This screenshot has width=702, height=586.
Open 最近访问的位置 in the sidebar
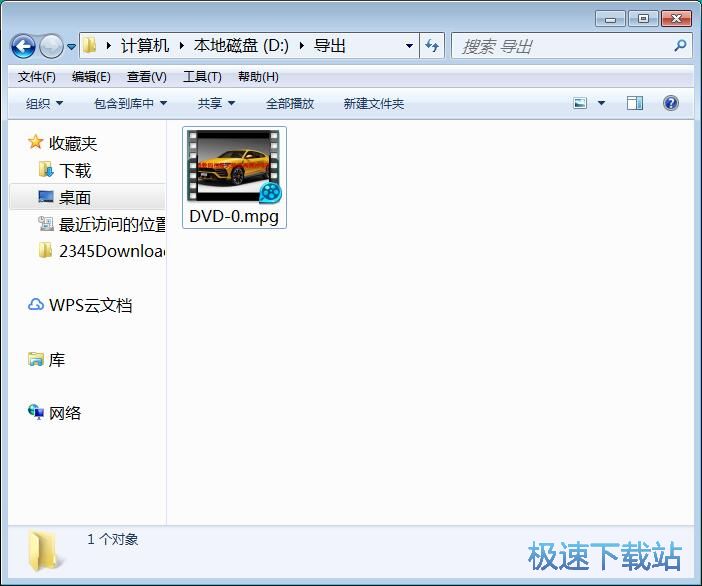coord(112,224)
